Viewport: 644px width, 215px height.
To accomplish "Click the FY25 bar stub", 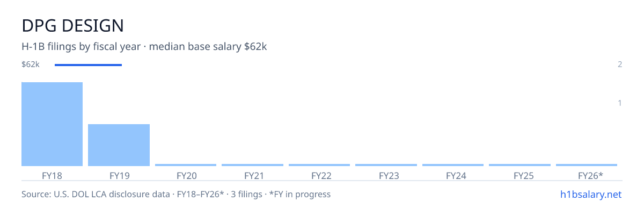I will (x=519, y=165).
